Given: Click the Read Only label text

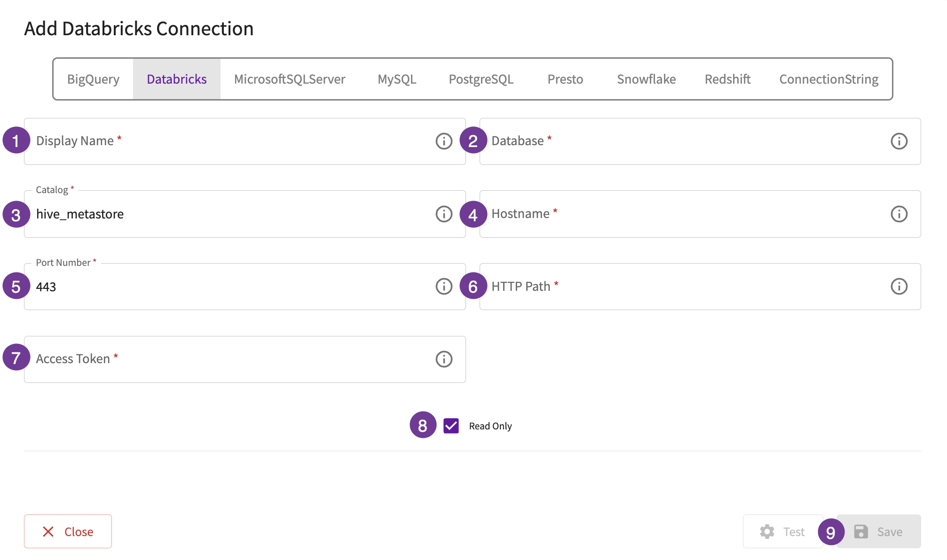Looking at the screenshot, I should 490,426.
